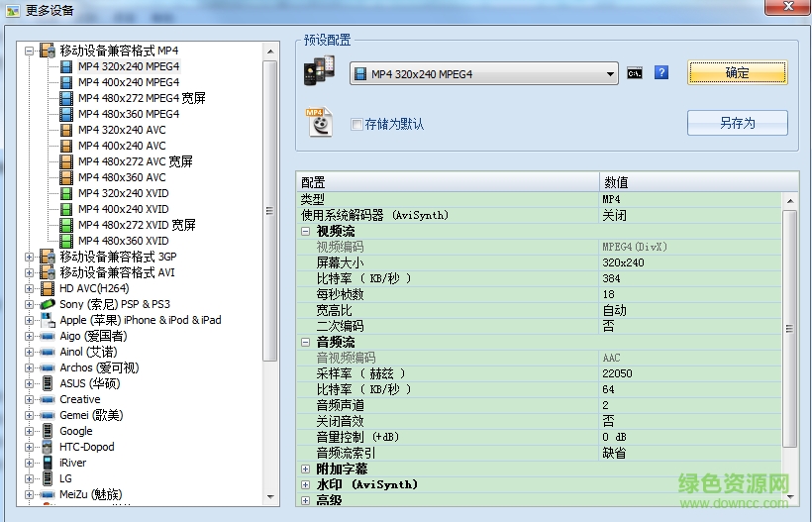812x522 pixels.
Task: Expand the 水印 (AviSynth) section
Action: (306, 484)
